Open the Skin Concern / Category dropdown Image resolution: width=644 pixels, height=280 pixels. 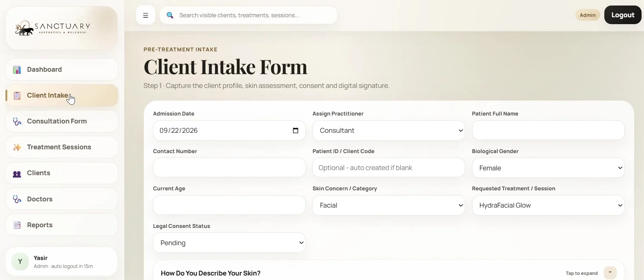pyautogui.click(x=389, y=205)
